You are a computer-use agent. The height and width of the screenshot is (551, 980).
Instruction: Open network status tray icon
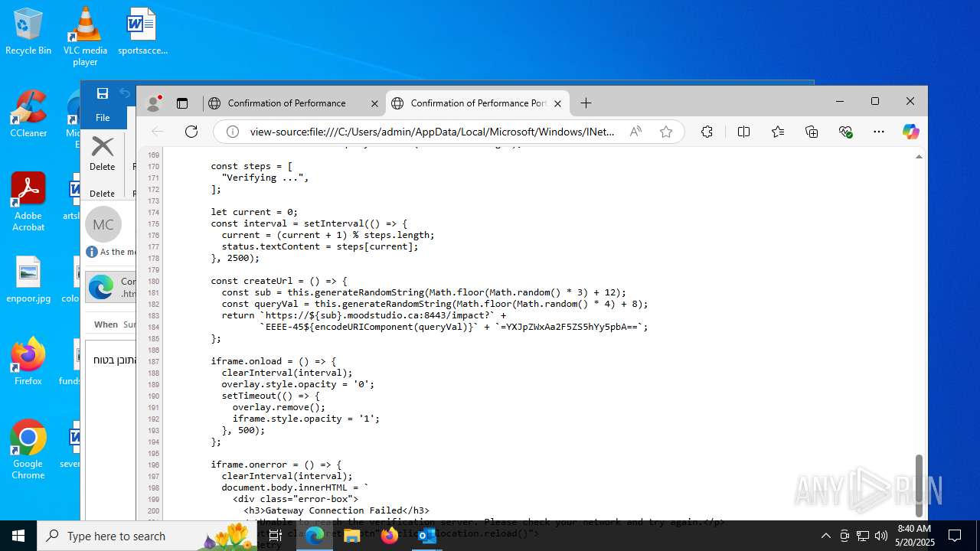coord(863,536)
